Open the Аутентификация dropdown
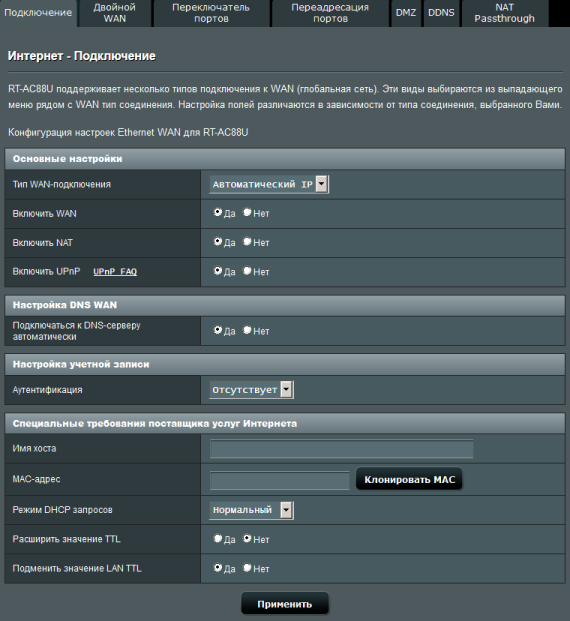 point(252,390)
